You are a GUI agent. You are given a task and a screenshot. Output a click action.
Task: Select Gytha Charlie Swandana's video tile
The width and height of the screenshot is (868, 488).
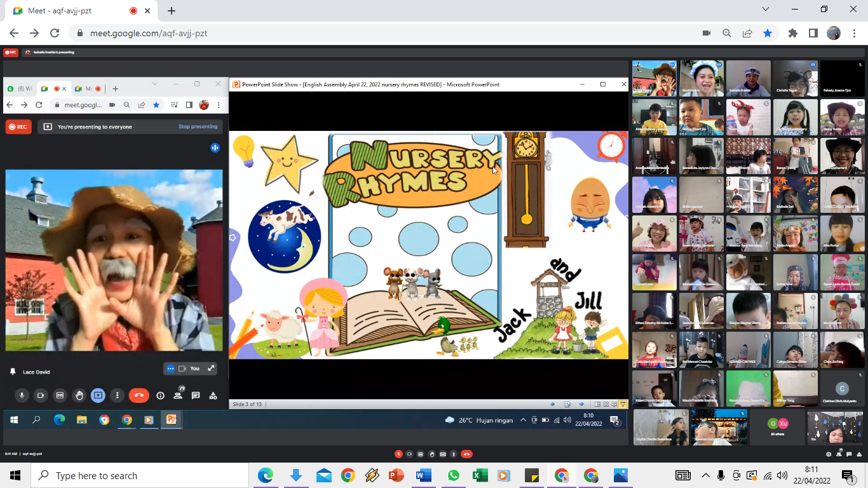pos(660,427)
